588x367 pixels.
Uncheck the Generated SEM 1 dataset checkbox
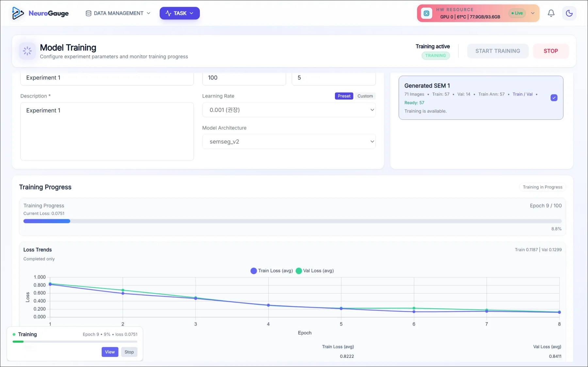click(554, 98)
